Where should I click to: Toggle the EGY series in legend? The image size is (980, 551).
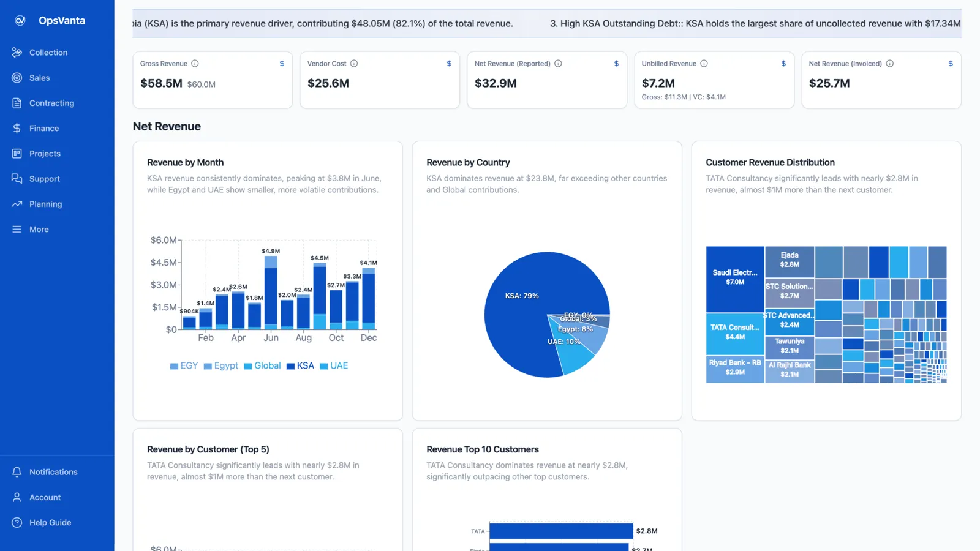coord(184,365)
